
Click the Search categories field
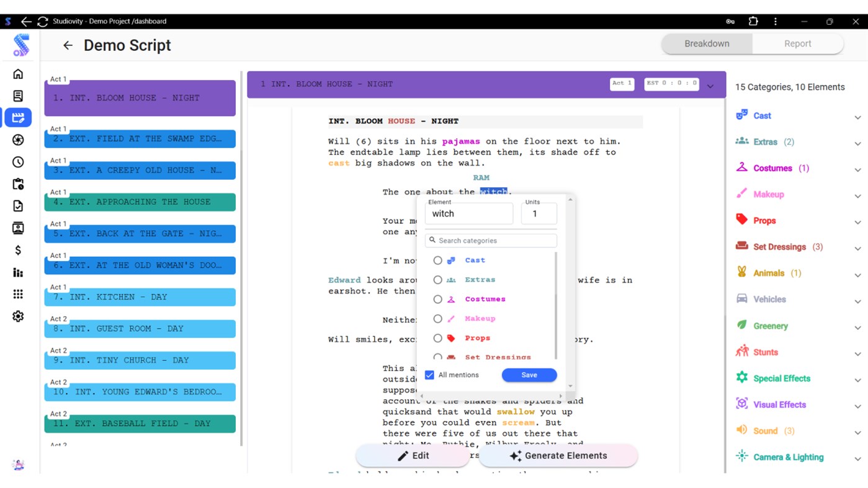(x=491, y=241)
